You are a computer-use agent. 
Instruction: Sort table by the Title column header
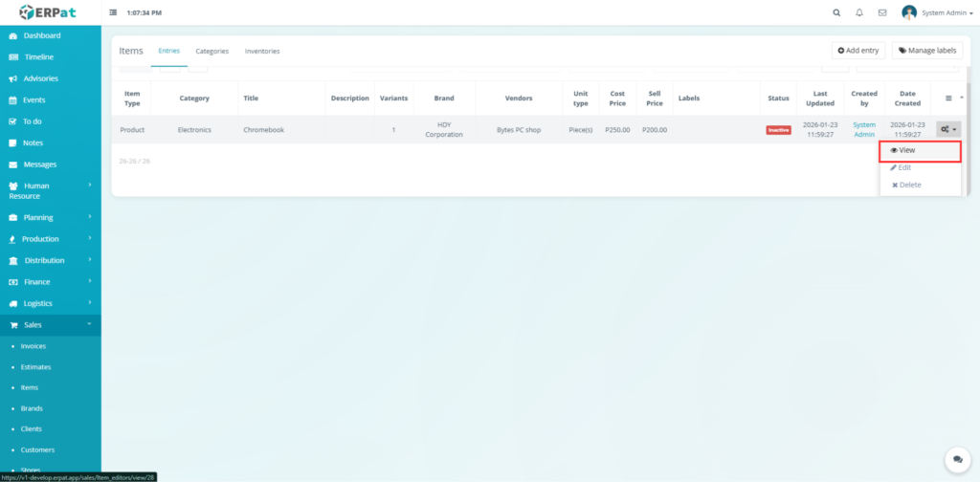tap(251, 98)
